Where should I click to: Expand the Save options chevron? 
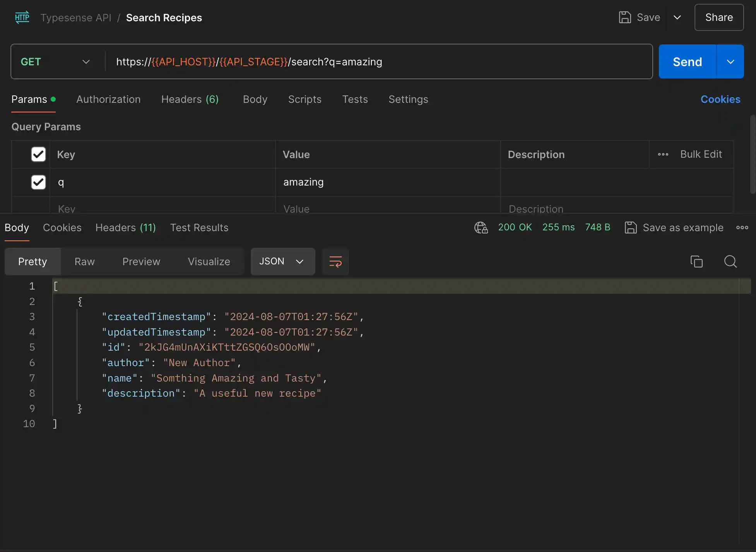677,17
